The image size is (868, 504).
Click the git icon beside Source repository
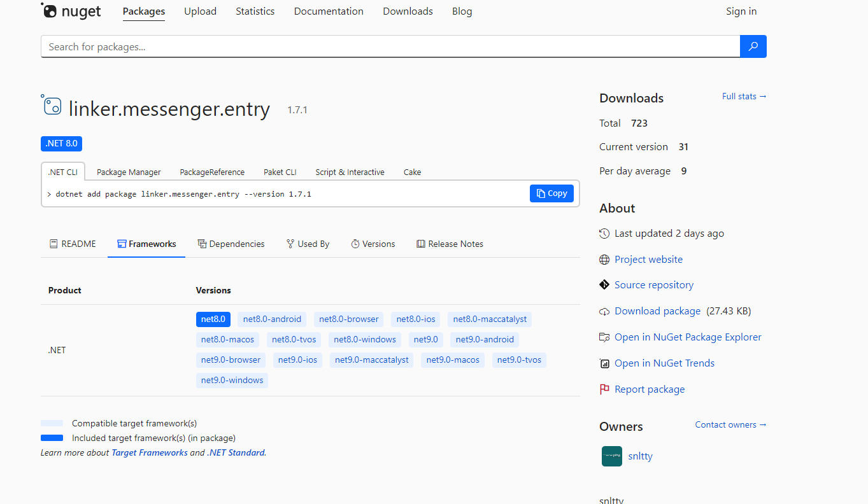[x=604, y=285]
